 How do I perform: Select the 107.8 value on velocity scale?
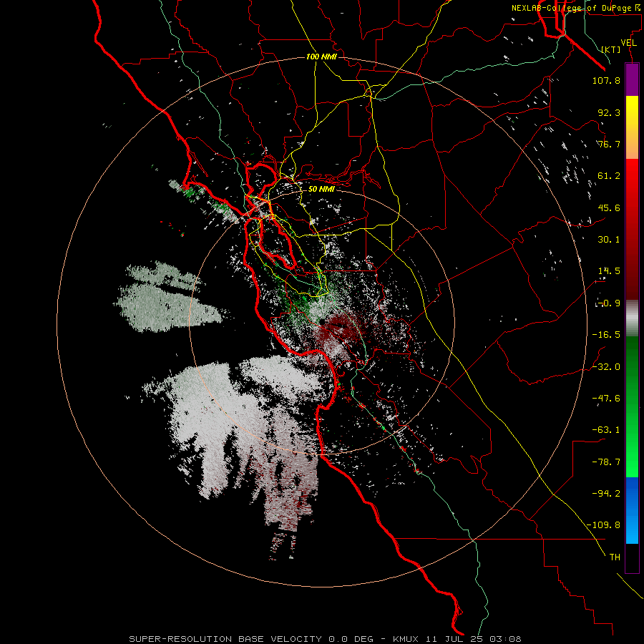point(606,80)
